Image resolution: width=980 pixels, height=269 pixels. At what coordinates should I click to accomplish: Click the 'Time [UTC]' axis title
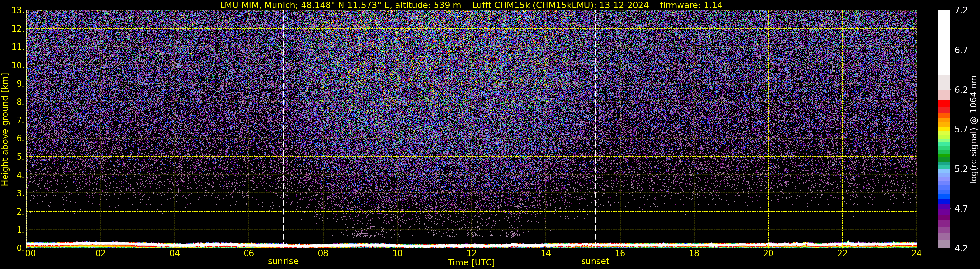coord(471,262)
